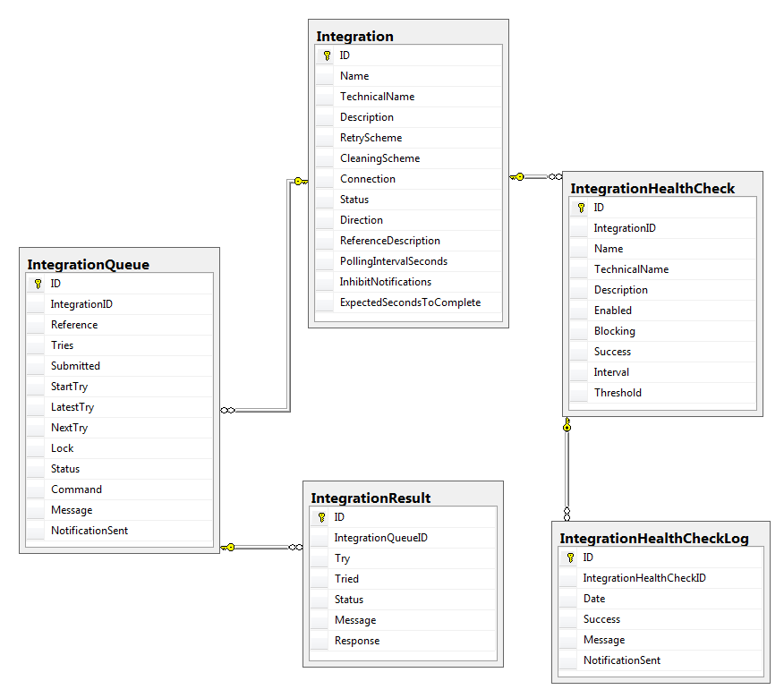This screenshot has width=784, height=698.
Task: Select the IntegrationQueueID column in IntegrationResult
Action: coord(380,538)
